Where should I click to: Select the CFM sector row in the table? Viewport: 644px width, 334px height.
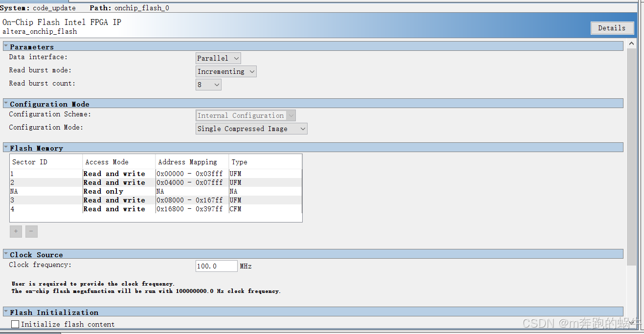[44, 209]
